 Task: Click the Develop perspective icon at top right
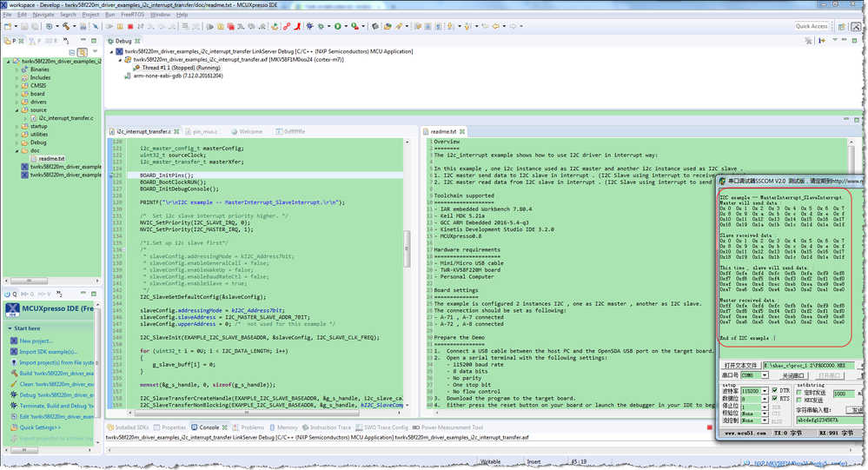coord(856,26)
